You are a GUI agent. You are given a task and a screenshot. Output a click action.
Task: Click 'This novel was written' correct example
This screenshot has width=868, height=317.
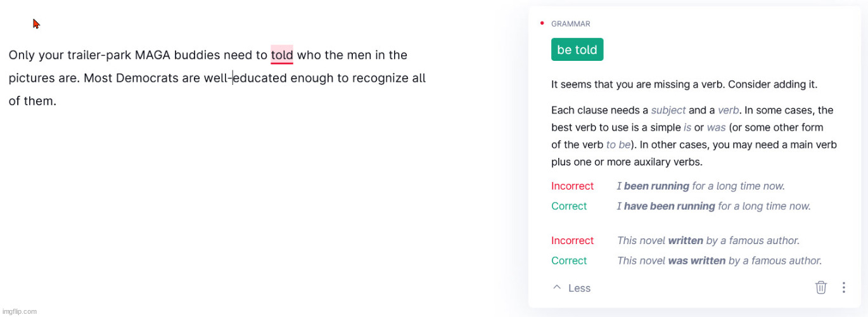point(720,261)
